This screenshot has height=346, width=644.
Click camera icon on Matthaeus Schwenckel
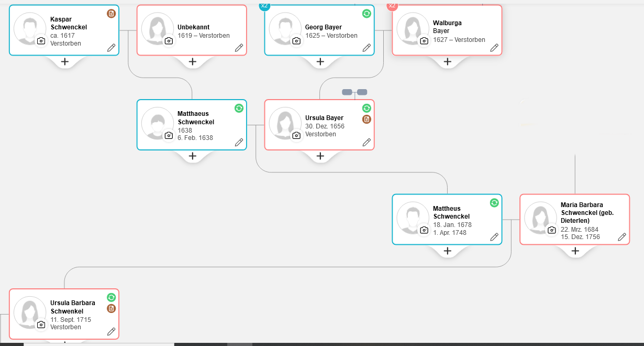point(169,135)
